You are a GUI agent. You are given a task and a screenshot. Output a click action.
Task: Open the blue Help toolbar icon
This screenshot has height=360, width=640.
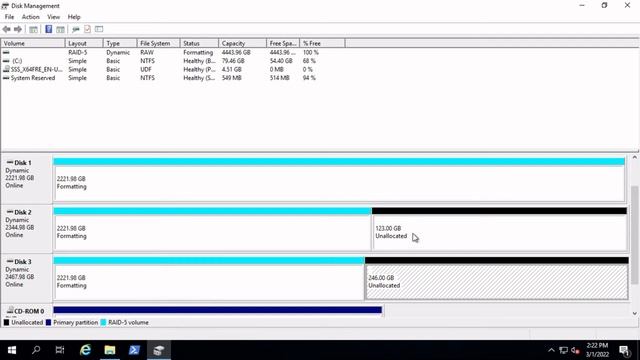(49, 29)
